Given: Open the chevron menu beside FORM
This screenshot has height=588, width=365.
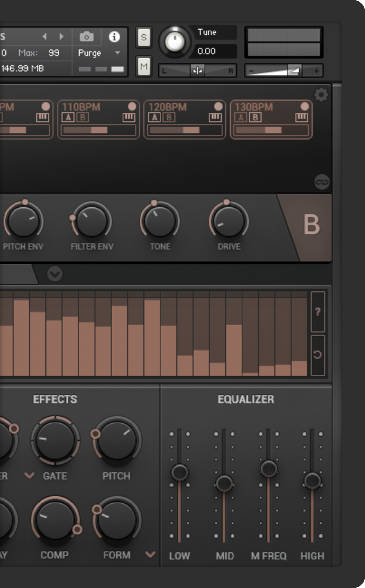Looking at the screenshot, I should tap(150, 554).
